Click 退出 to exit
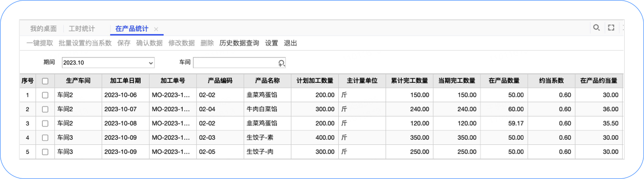 point(290,43)
